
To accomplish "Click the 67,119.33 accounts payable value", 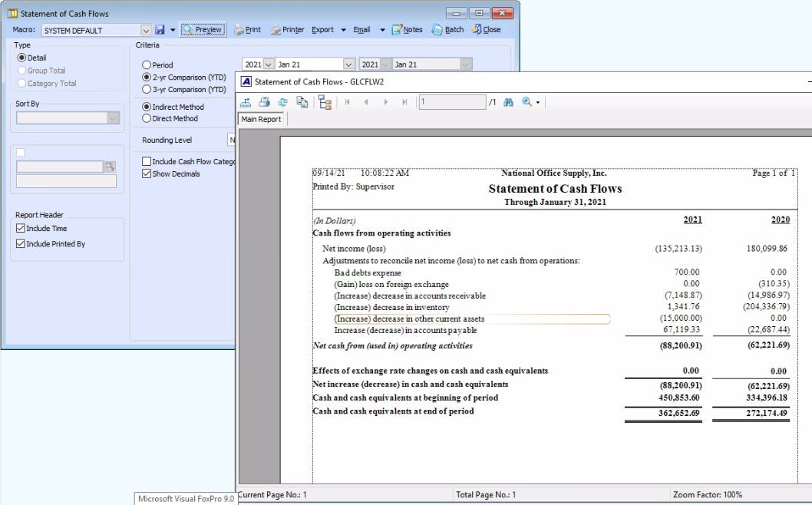I will tap(682, 329).
